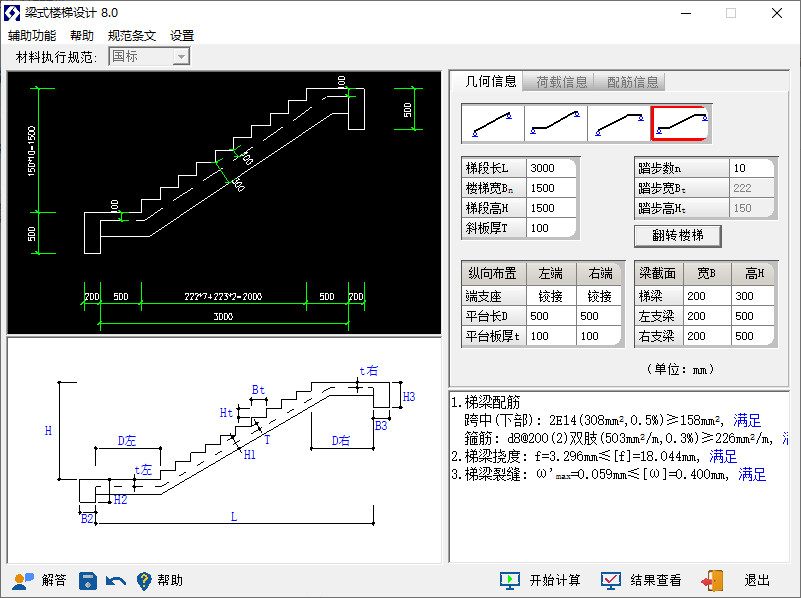Click the undo arrow icon
801x598 pixels.
click(115, 581)
